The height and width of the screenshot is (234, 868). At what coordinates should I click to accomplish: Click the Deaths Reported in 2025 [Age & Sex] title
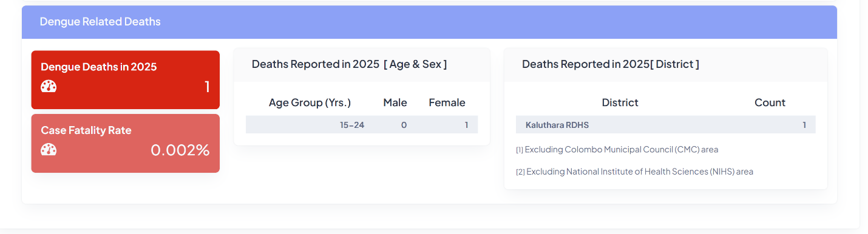pyautogui.click(x=349, y=64)
